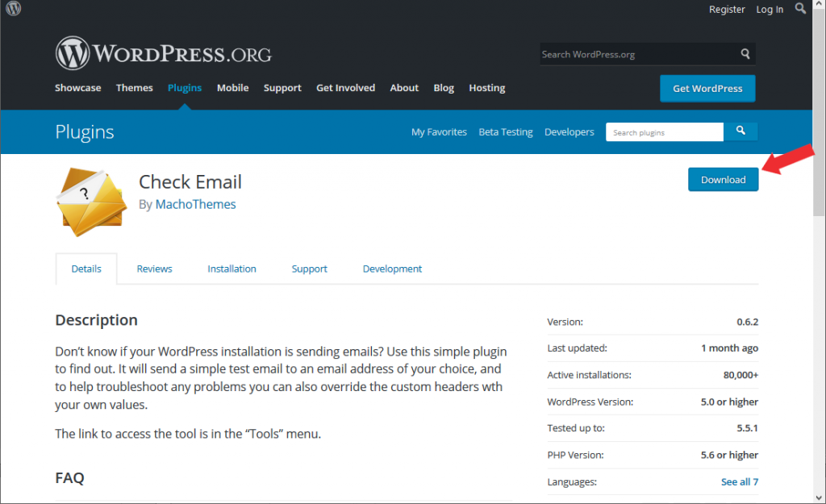The width and height of the screenshot is (826, 504).
Task: Open the Log In link
Action: tap(770, 10)
